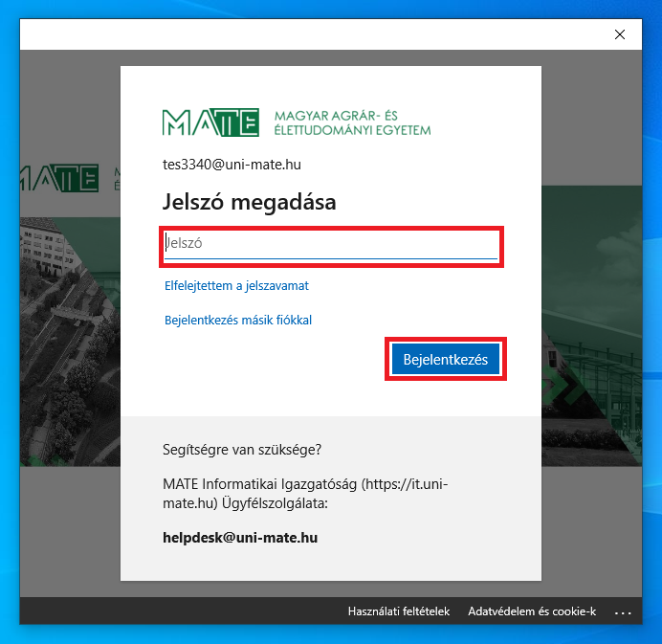
Task: Close the sign-in window
Action: click(620, 34)
